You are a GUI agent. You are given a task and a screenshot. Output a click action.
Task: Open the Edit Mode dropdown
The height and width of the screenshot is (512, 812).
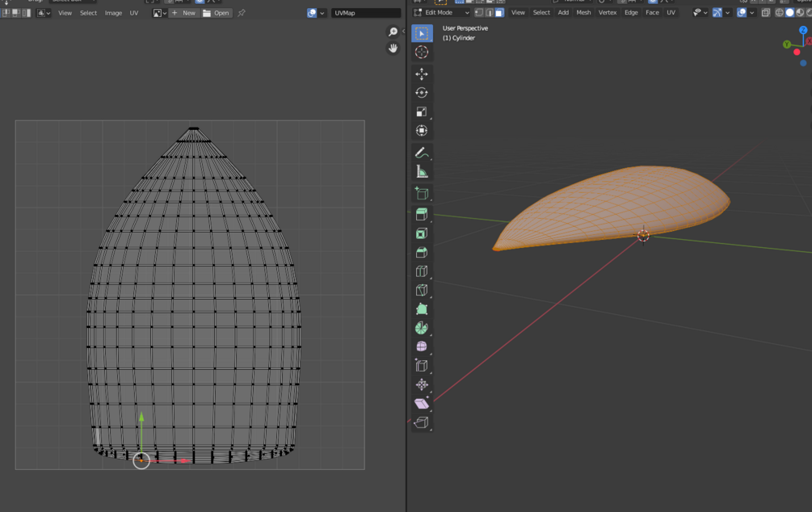441,12
